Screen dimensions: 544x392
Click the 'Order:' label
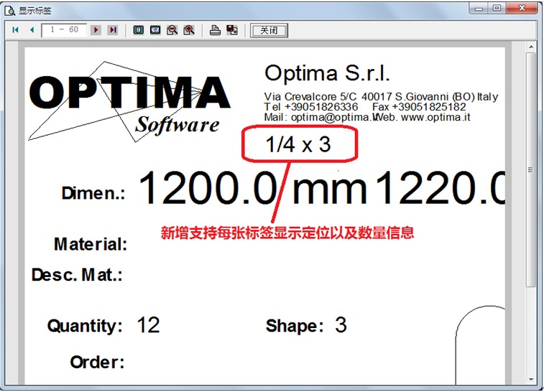[x=97, y=362]
